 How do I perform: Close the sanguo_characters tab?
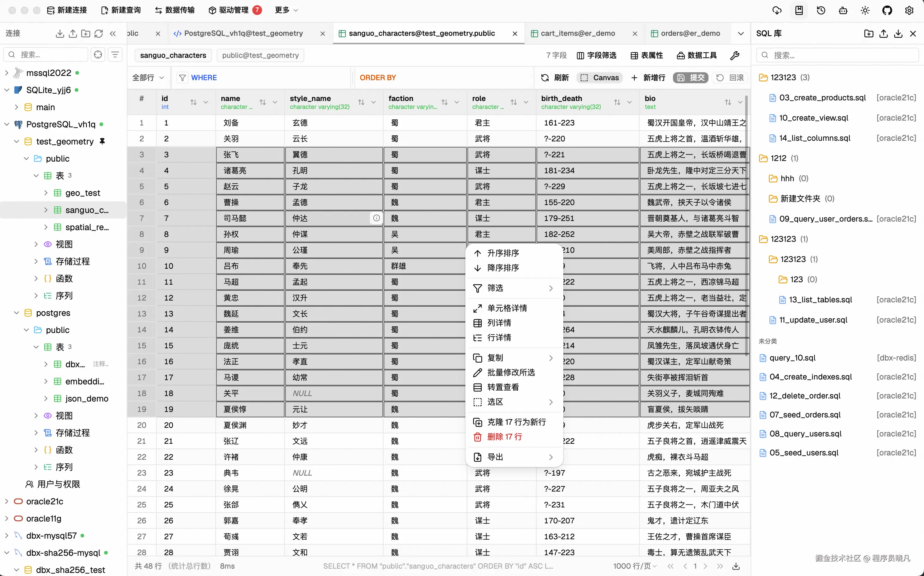pyautogui.click(x=515, y=34)
